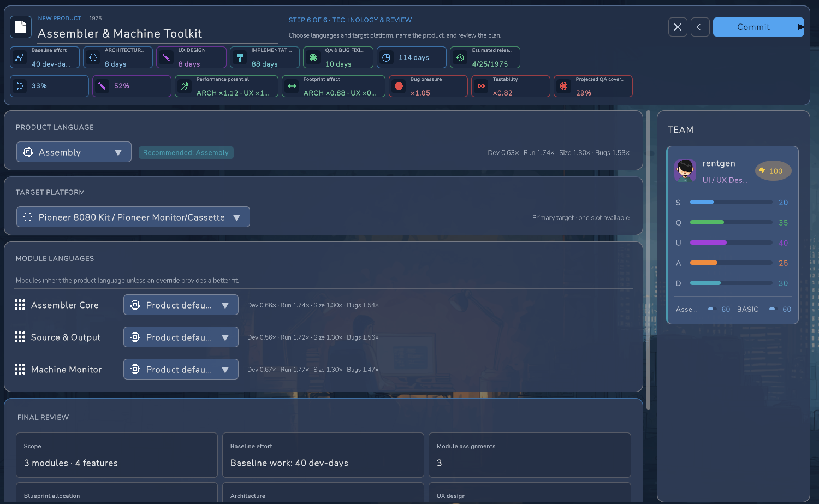Go back to the previous step
819x504 pixels.
coord(700,27)
